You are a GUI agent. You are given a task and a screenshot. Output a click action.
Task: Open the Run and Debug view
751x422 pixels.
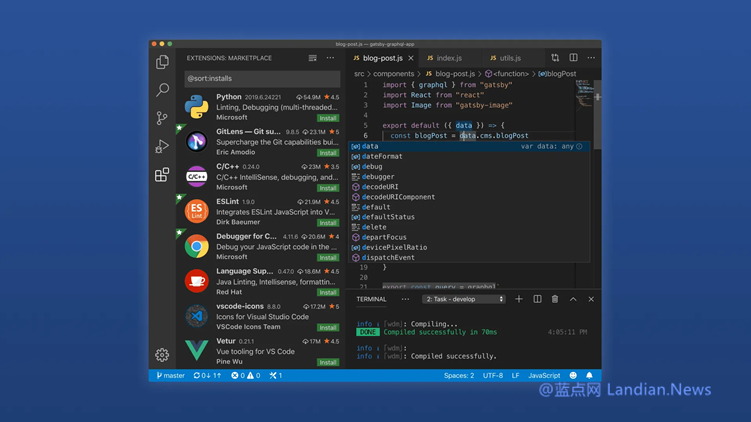click(x=162, y=147)
